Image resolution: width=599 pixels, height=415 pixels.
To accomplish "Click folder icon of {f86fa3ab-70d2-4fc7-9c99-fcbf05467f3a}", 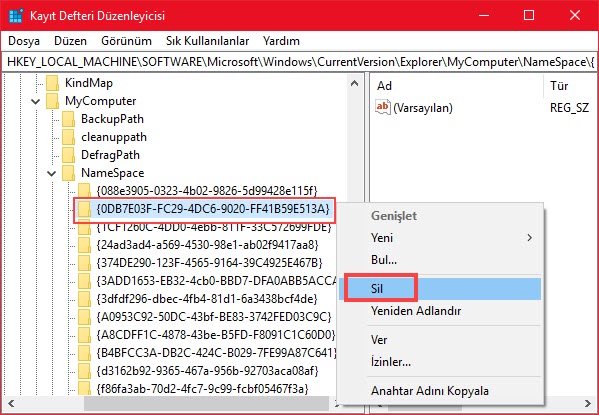I will [x=84, y=388].
